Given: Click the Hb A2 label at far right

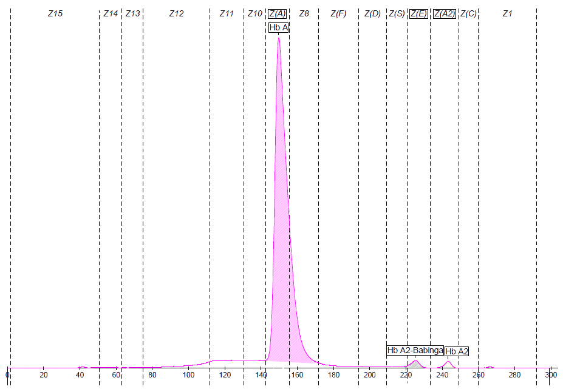Looking at the screenshot, I should pos(457,351).
